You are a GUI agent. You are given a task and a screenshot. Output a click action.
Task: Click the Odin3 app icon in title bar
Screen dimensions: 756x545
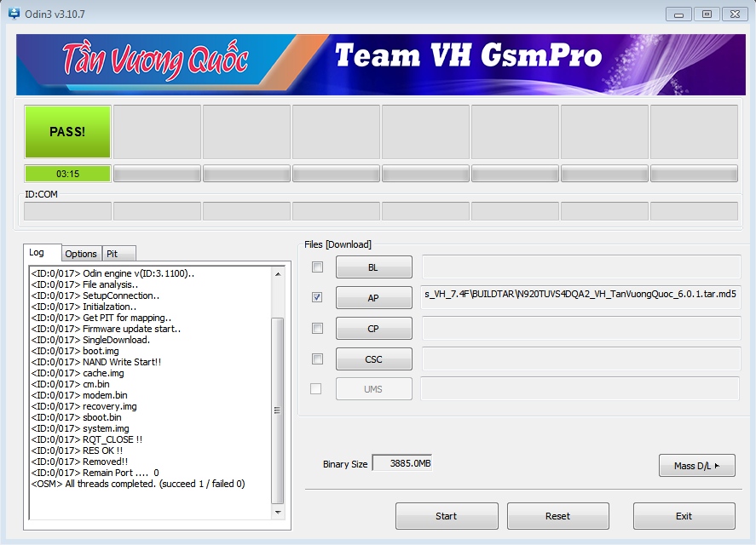point(14,14)
